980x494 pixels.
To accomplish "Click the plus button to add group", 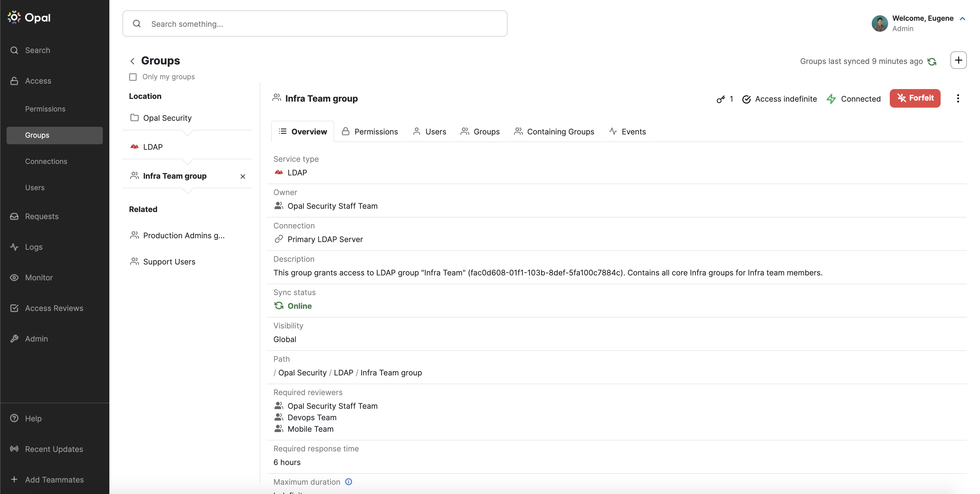I will 958,60.
